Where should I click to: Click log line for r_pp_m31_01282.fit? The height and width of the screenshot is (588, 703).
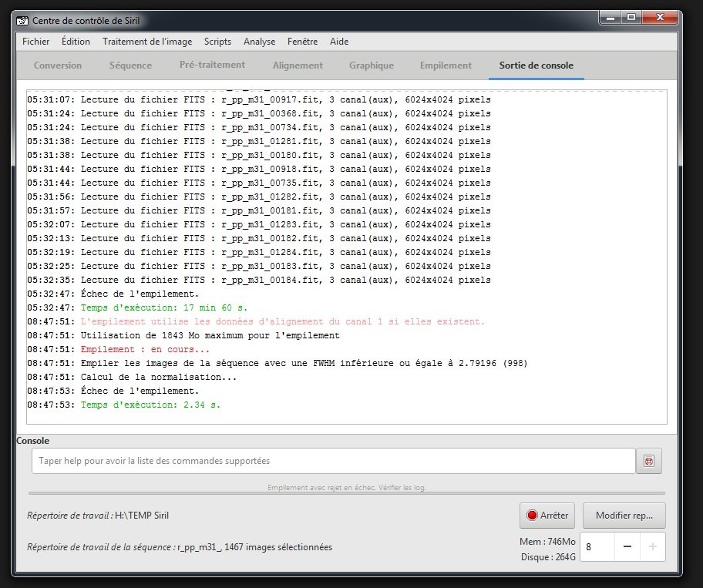(x=259, y=197)
